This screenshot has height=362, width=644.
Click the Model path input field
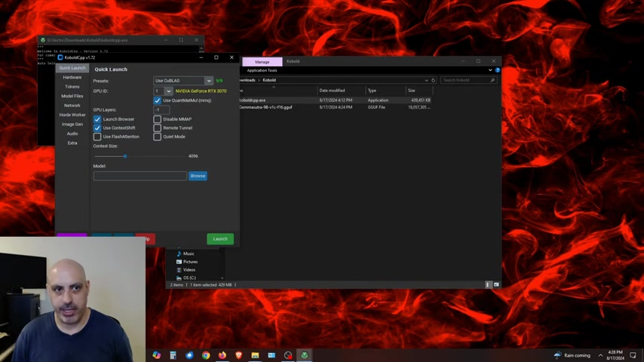pyautogui.click(x=140, y=176)
